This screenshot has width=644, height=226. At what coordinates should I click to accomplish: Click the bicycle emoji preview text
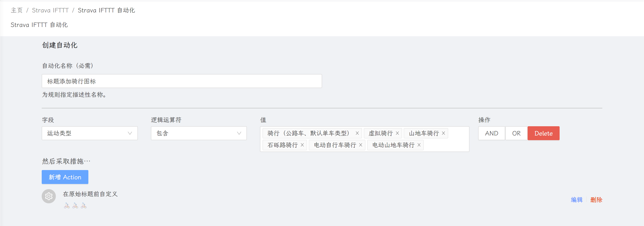coord(75,206)
